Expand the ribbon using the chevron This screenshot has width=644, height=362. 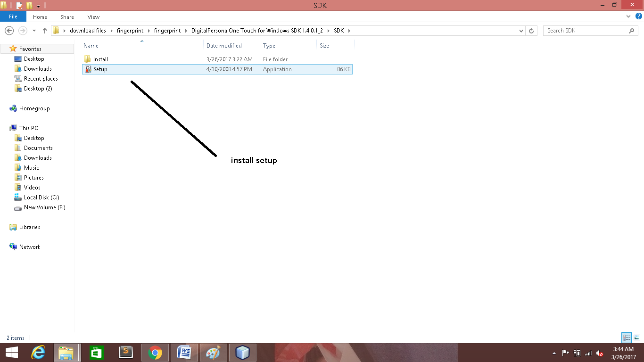click(628, 16)
